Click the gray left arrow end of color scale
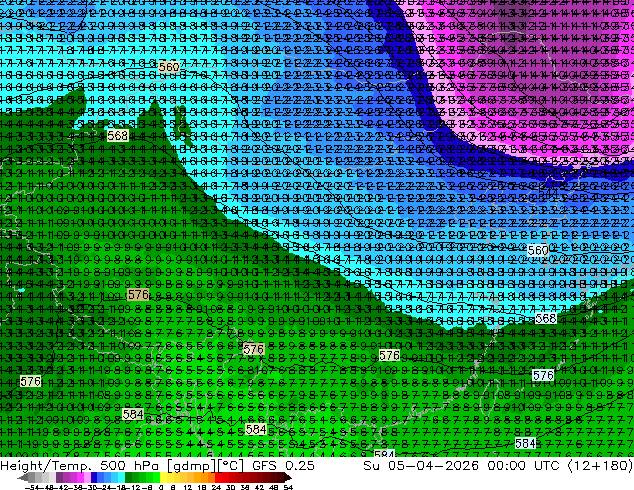Image resolution: width=634 pixels, height=490 pixels. (x=23, y=477)
